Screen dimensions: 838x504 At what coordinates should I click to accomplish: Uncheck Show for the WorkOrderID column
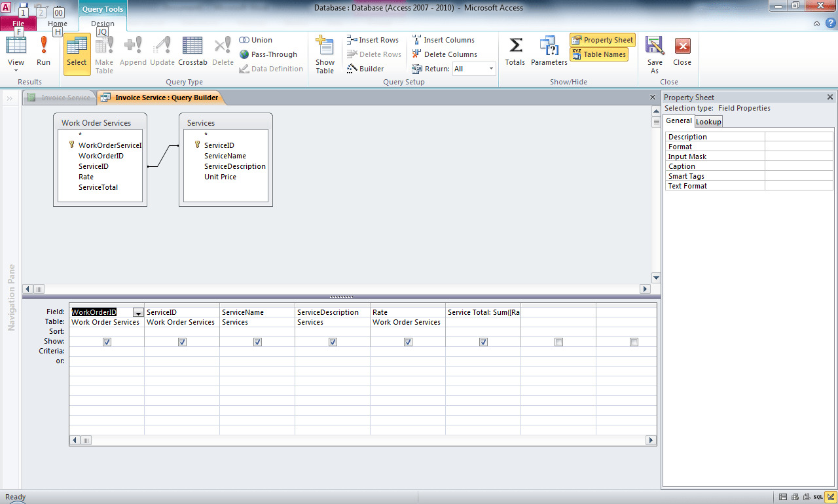click(x=107, y=342)
